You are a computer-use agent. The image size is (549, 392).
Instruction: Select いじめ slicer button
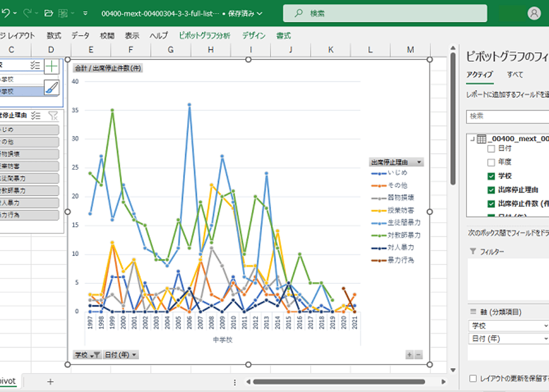coord(30,130)
